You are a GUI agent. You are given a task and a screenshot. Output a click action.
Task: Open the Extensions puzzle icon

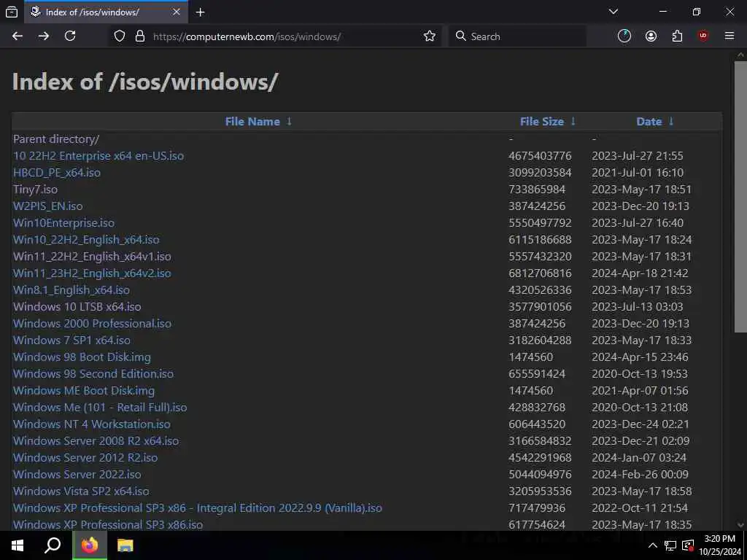coord(677,36)
